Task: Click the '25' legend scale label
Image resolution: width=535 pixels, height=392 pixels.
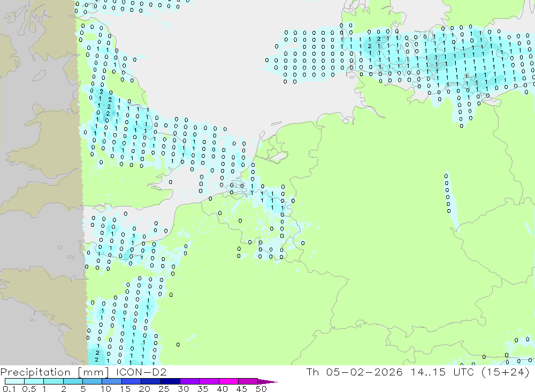Action: click(x=164, y=389)
